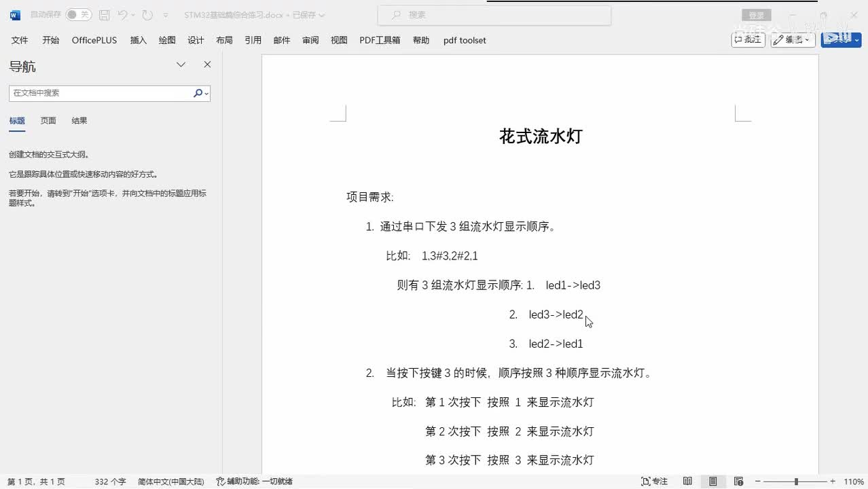Click the zoom out minus button
The height and width of the screenshot is (489, 868).
coord(758,482)
